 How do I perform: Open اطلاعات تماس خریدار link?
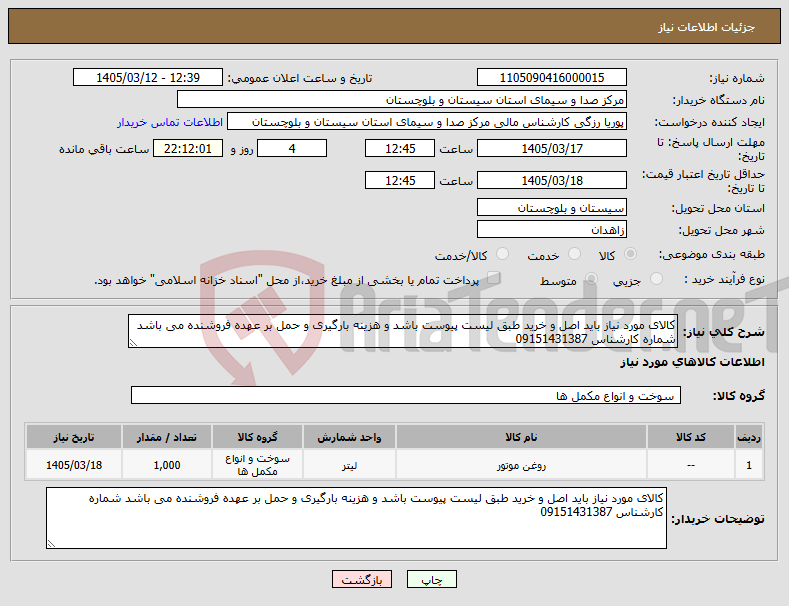(170, 122)
